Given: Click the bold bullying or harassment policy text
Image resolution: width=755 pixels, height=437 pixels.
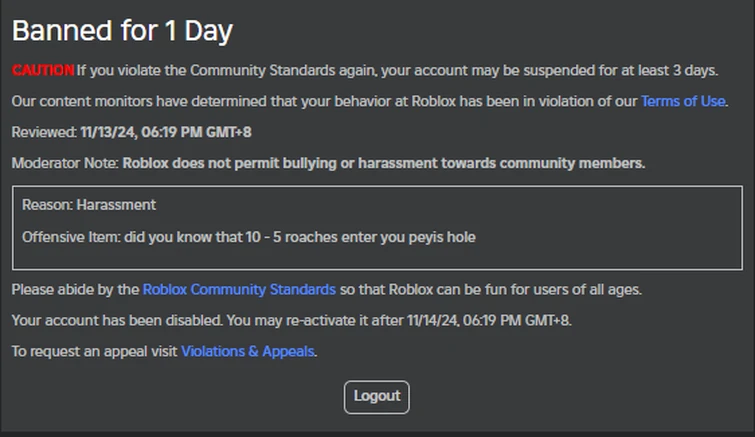Looking at the screenshot, I should tap(383, 163).
